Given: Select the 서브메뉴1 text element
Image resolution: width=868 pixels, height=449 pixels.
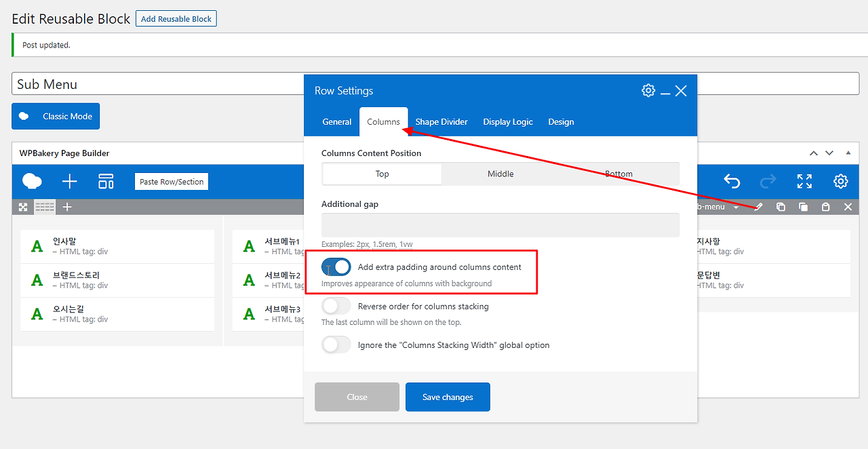Looking at the screenshot, I should point(269,246).
